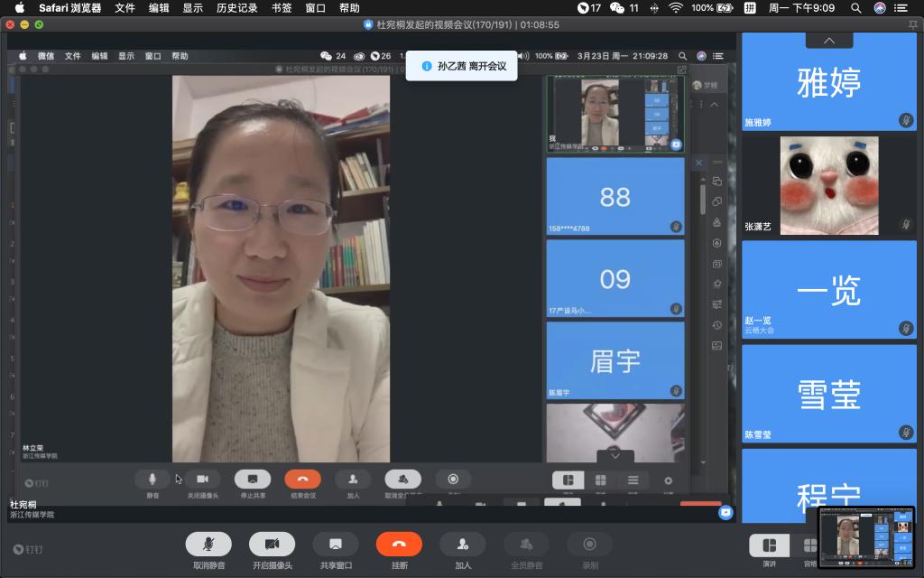Click muted mic icon on 赵一览 tile
The image size is (924, 578).
(x=905, y=328)
